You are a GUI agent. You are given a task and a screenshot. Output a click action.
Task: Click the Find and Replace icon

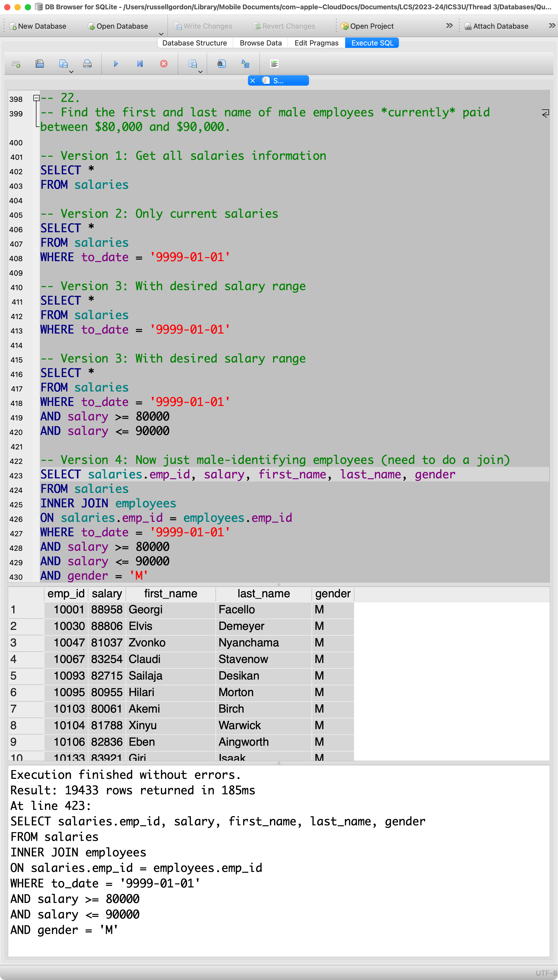point(245,64)
